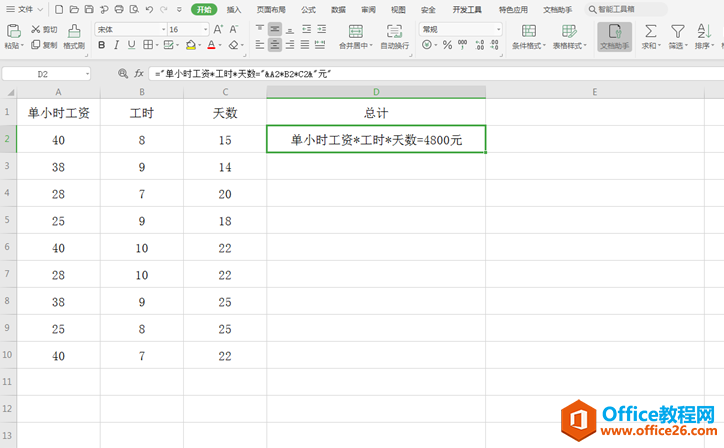This screenshot has height=448, width=724.
Task: Click the Wrap Text icon
Action: pyautogui.click(x=394, y=31)
